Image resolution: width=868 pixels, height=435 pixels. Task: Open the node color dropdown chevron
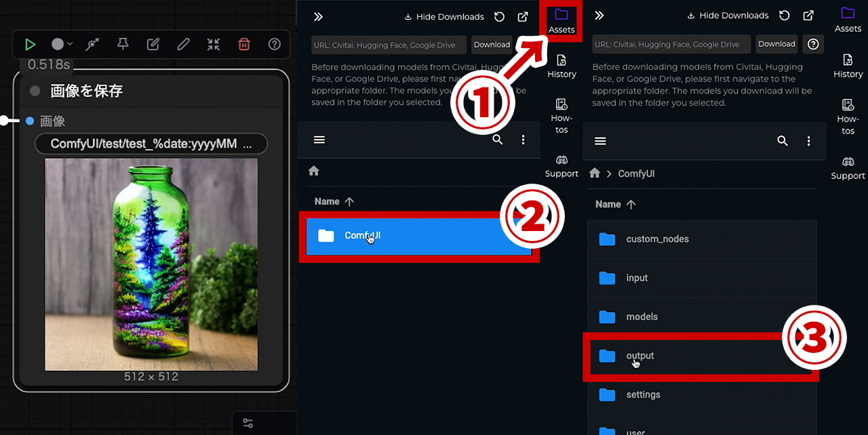click(70, 45)
